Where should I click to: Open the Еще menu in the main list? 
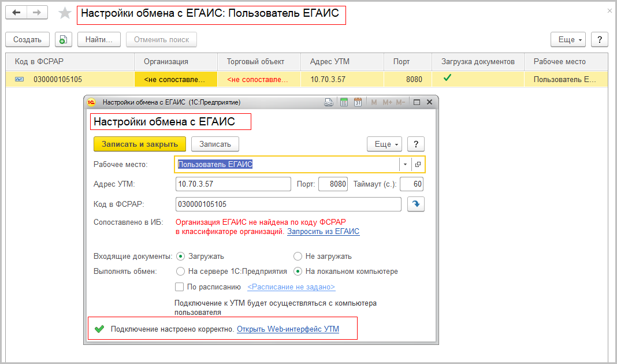(568, 39)
